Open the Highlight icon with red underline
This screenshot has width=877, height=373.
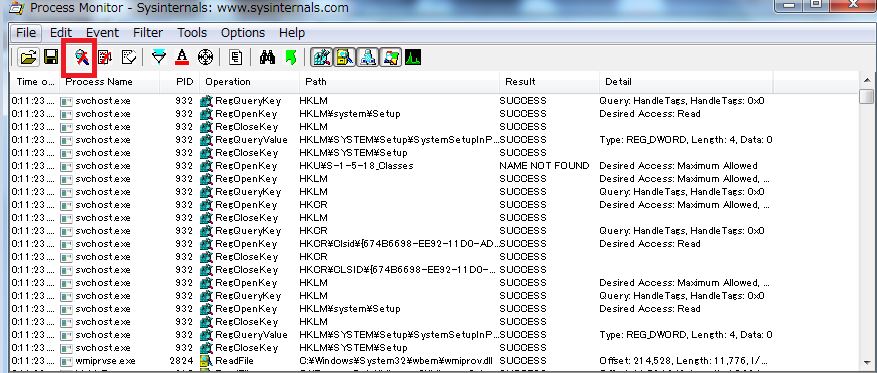click(x=182, y=57)
